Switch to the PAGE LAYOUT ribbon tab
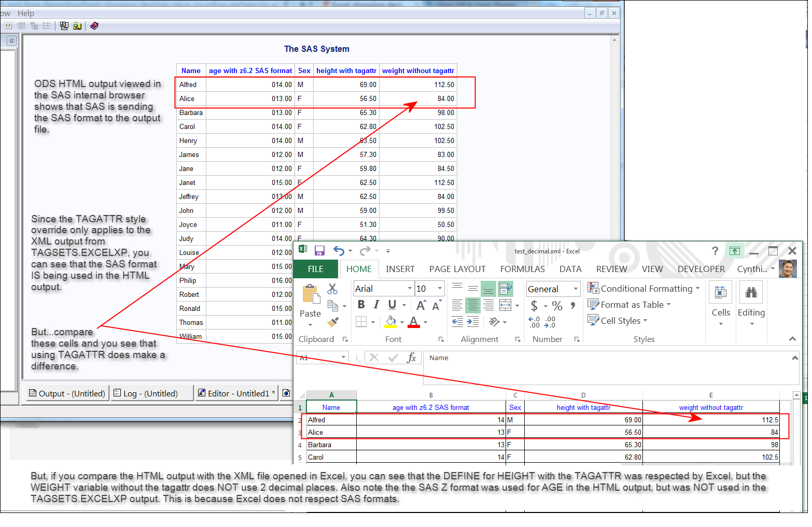Image resolution: width=812 pixels, height=527 pixels. pyautogui.click(x=457, y=269)
